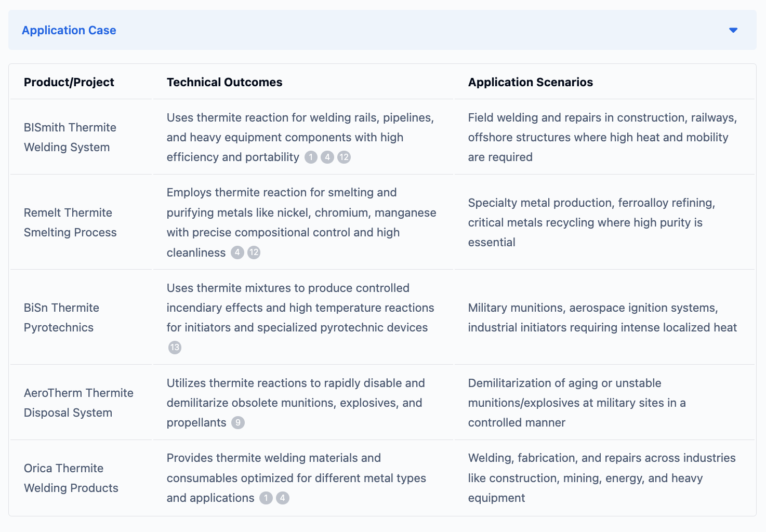Image resolution: width=766 pixels, height=532 pixels.
Task: Open citation 12 in BISmith welding row
Action: tap(344, 157)
